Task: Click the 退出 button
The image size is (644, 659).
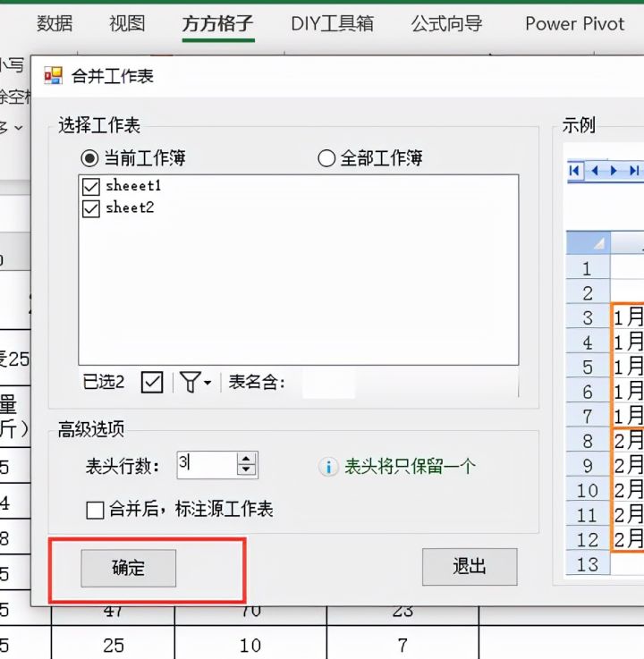Action: click(470, 567)
